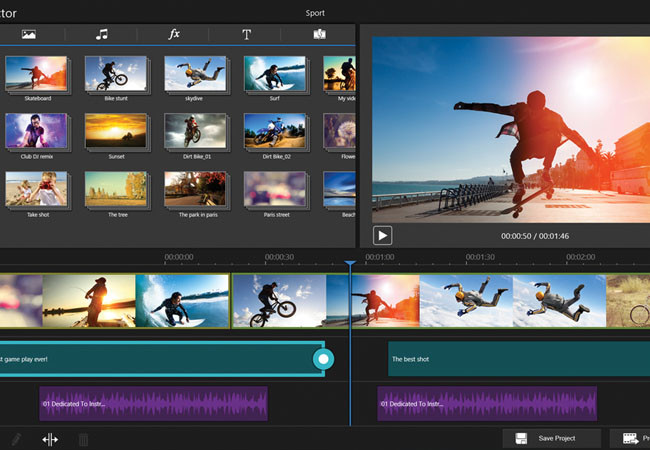
Task: Select the bike stunt clip on the timeline
Action: tap(279, 301)
